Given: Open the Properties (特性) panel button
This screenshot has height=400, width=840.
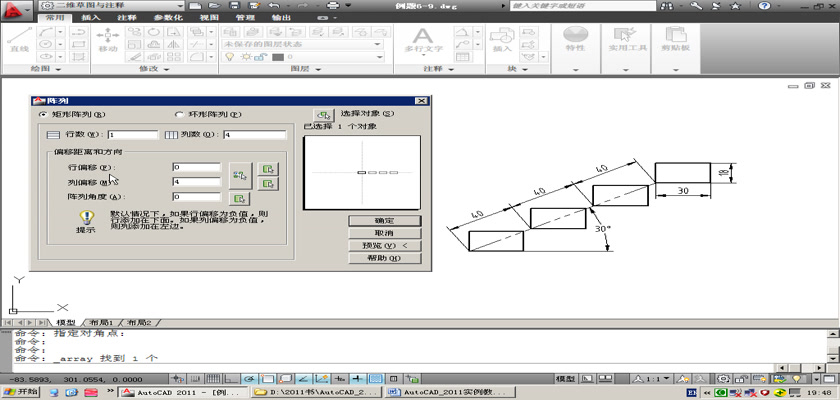Looking at the screenshot, I should click(x=575, y=41).
